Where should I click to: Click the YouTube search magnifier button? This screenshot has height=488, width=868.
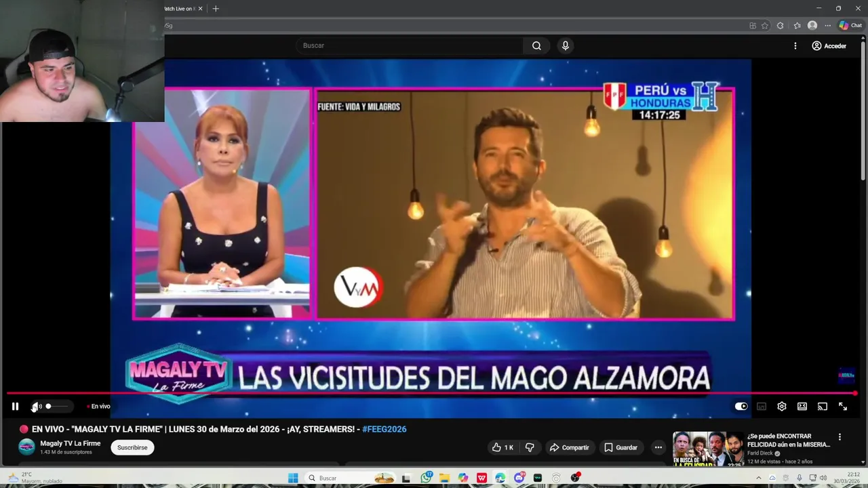pyautogui.click(x=536, y=45)
